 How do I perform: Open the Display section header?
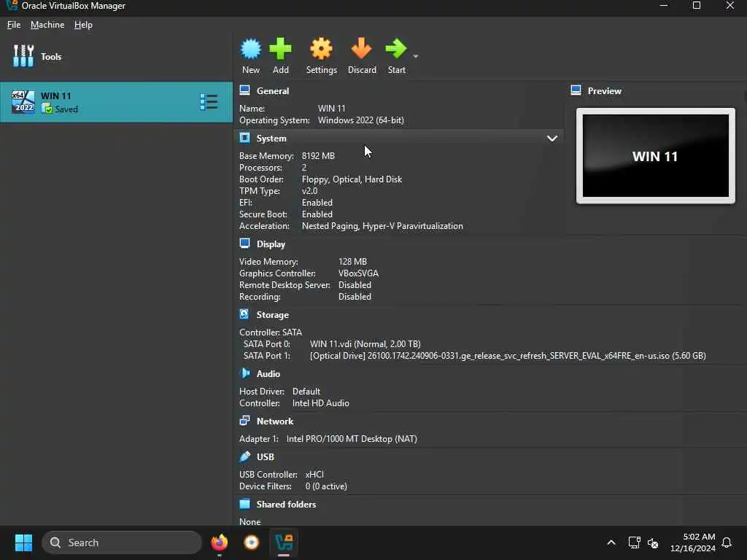(271, 244)
